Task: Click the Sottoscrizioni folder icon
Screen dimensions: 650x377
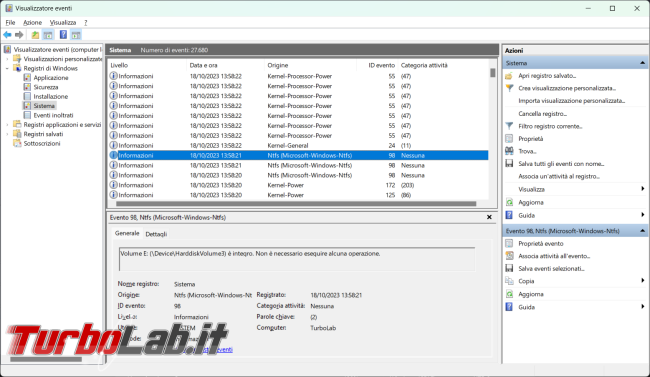Action: (17, 143)
